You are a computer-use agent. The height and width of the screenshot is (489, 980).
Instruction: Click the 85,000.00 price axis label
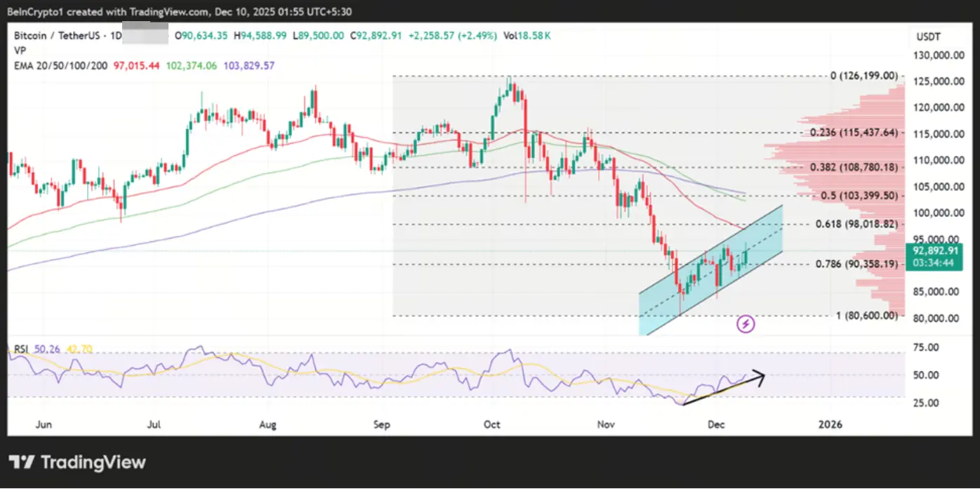(935, 292)
